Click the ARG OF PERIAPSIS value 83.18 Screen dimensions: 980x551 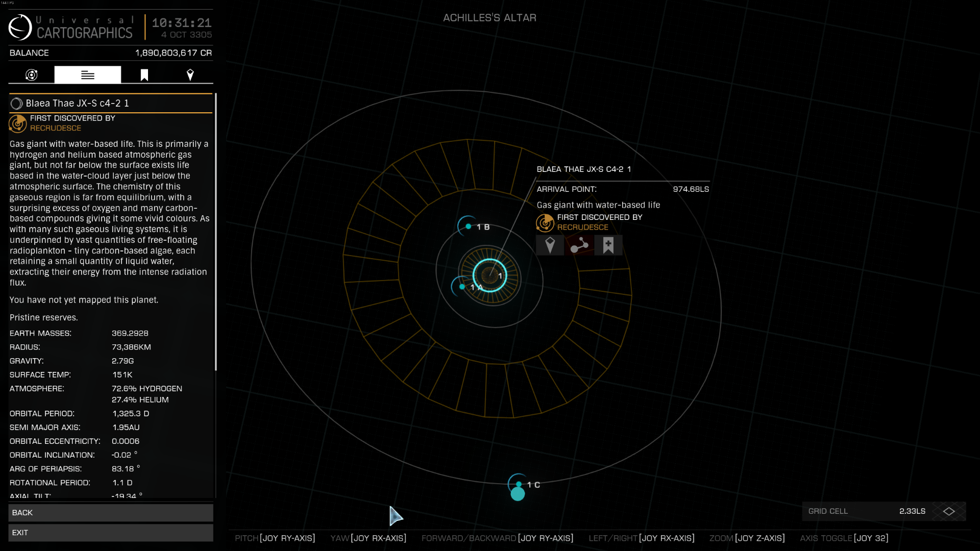[x=126, y=468]
